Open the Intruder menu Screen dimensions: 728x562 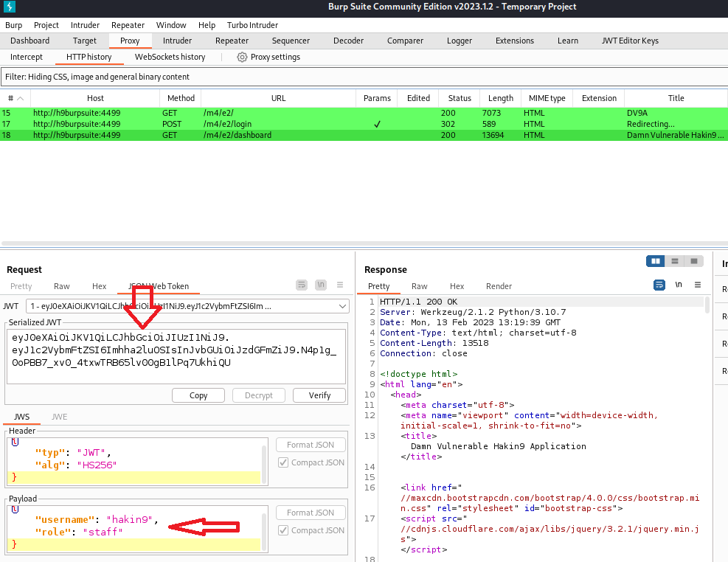85,25
